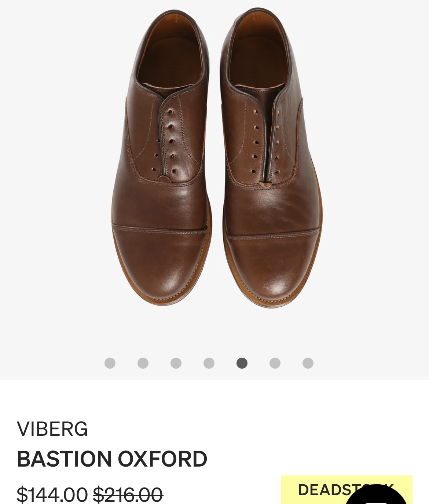The width and height of the screenshot is (429, 504).
Task: Go to the first carousel image dot
Action: (110, 363)
